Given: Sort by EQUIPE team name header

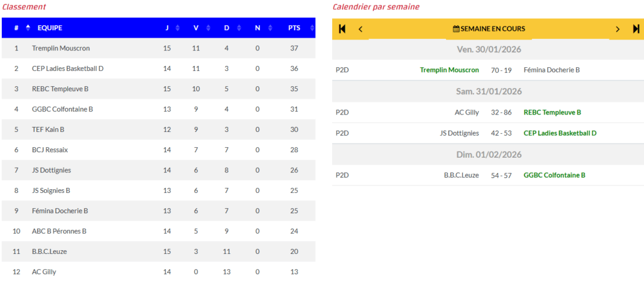Looking at the screenshot, I should (50, 28).
